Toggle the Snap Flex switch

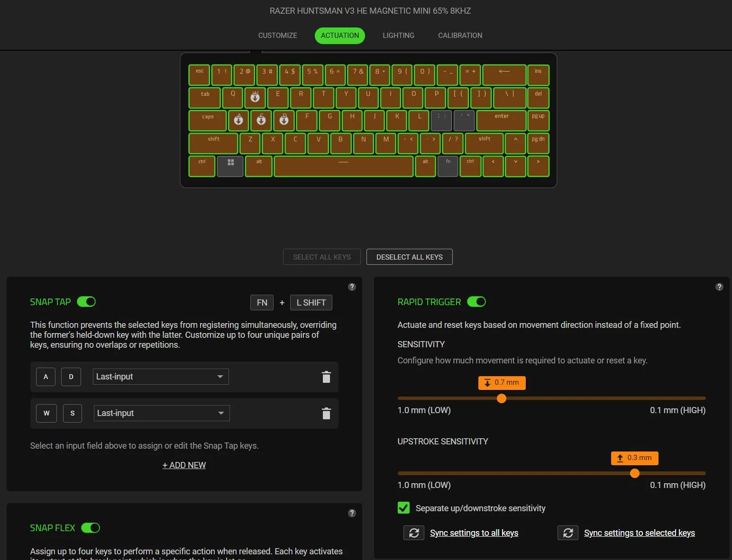point(91,528)
